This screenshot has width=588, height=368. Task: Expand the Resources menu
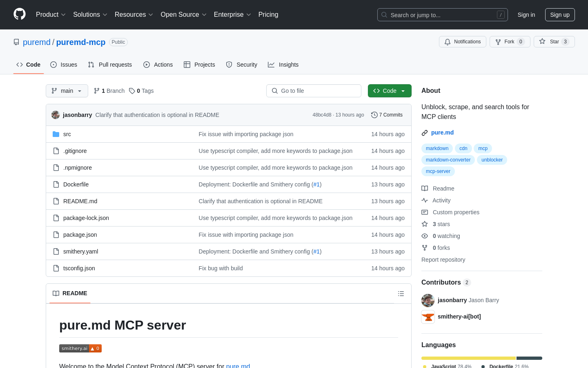tap(134, 14)
